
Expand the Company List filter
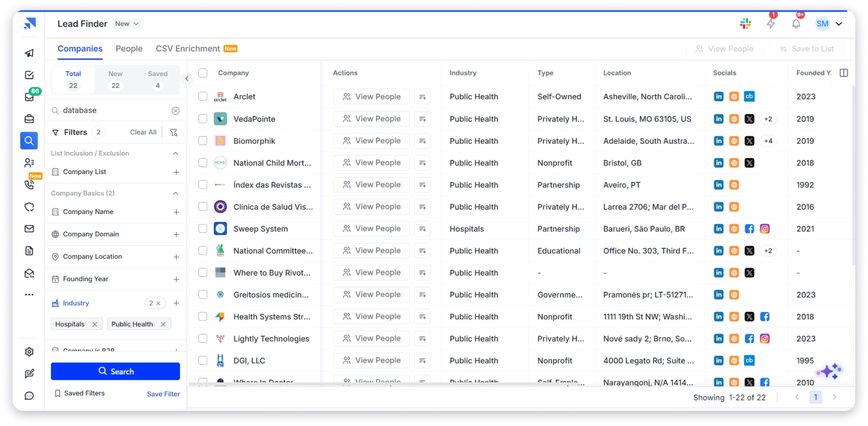(176, 172)
